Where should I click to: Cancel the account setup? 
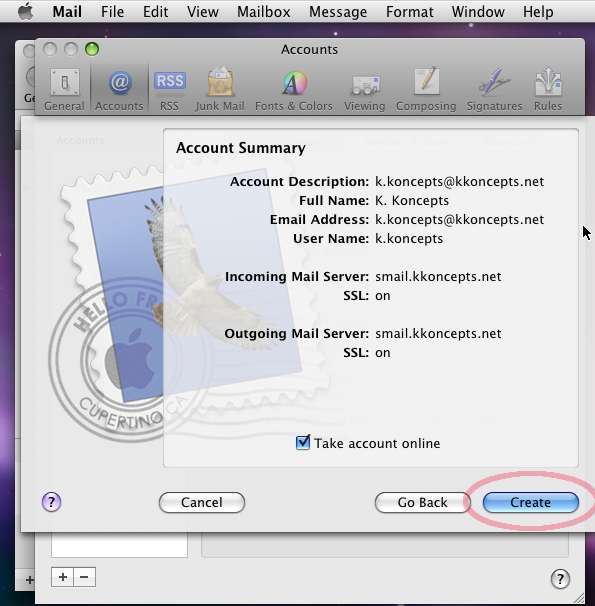click(x=202, y=502)
